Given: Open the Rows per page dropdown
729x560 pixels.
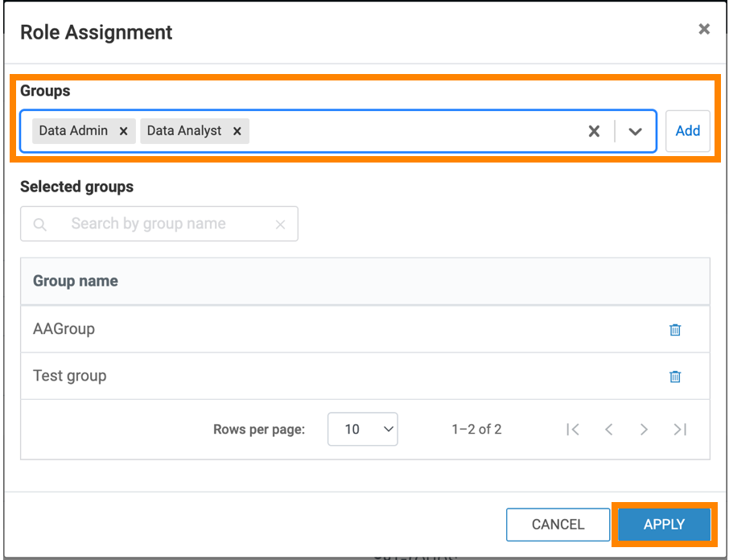Looking at the screenshot, I should (362, 429).
